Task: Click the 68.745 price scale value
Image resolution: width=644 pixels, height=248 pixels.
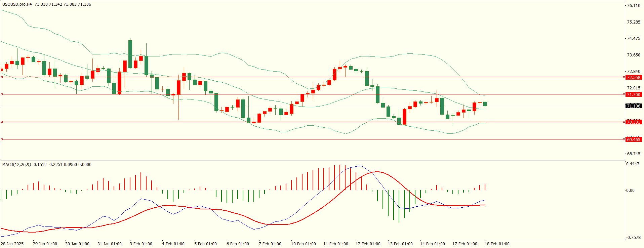Action: (x=634, y=154)
